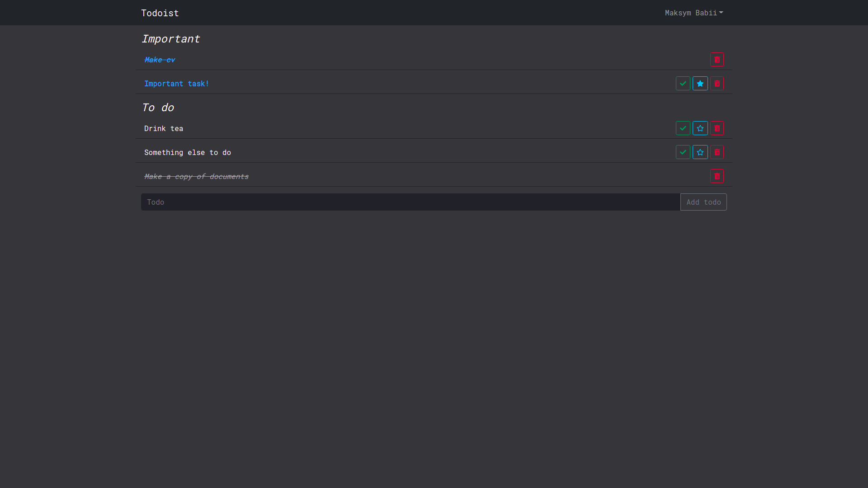Viewport: 868px width, 488px height.
Task: Delete the Important task! item
Action: click(x=717, y=84)
